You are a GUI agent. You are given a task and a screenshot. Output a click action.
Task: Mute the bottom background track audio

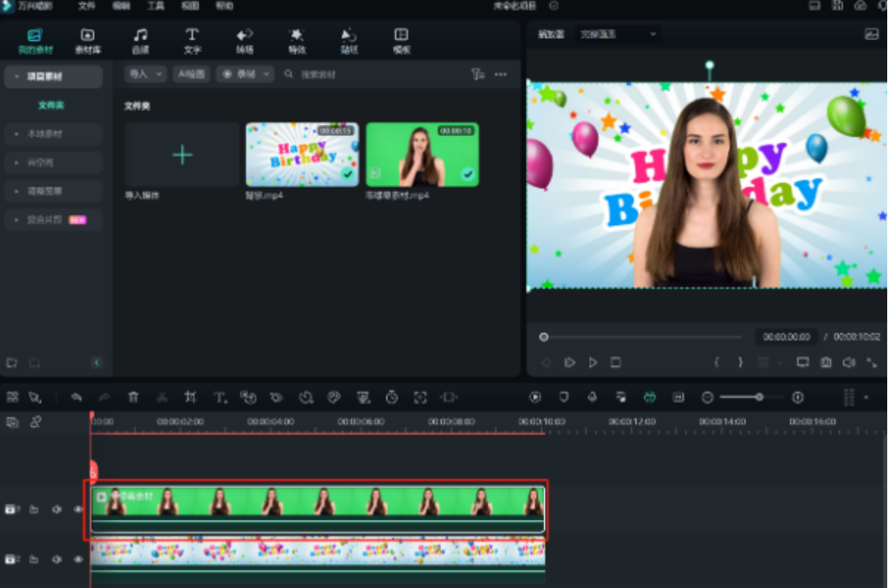57,559
